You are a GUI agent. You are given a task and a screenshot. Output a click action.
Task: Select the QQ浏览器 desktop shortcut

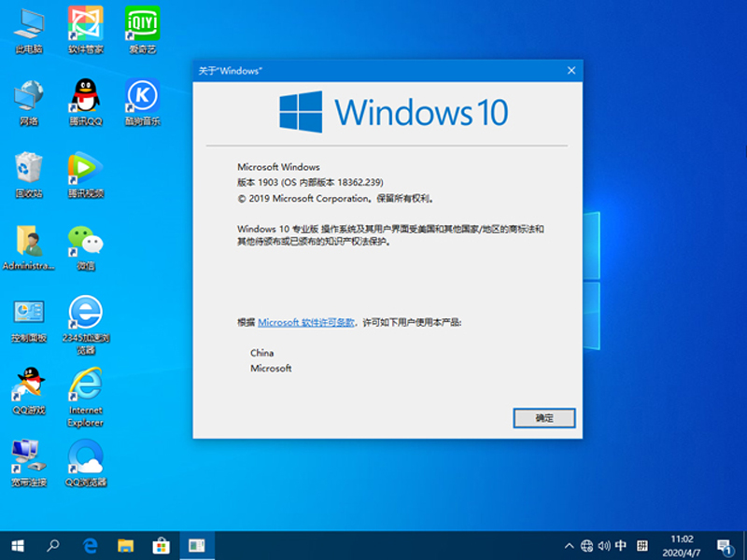click(86, 458)
